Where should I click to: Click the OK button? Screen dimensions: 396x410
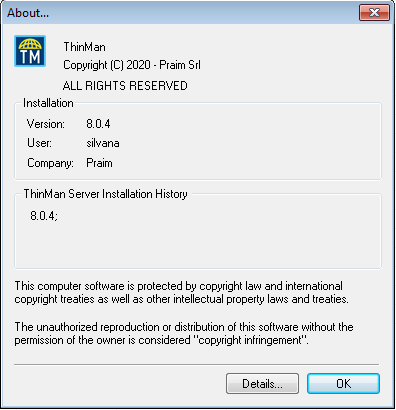343,383
